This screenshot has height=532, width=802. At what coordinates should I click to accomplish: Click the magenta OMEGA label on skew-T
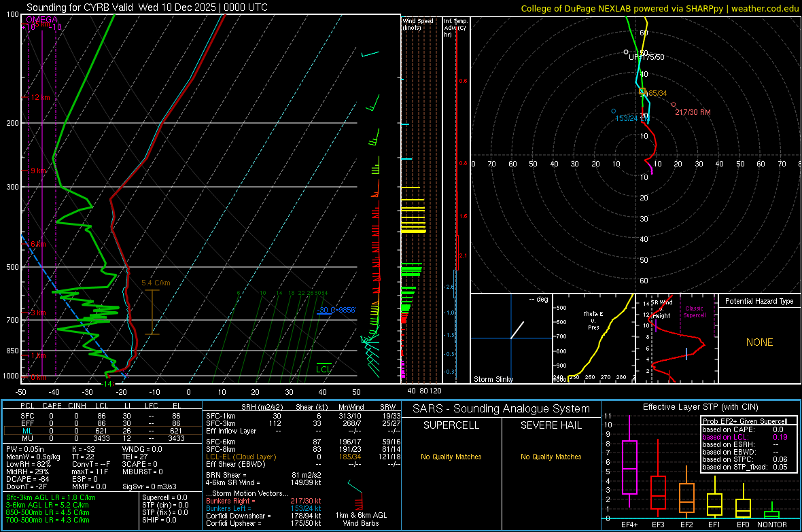click(x=41, y=20)
